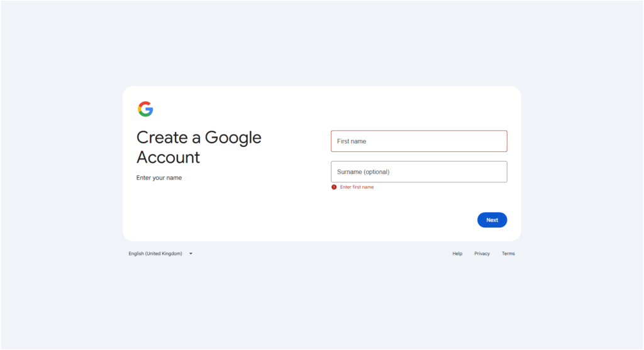Click the 'First name' placeholder label
The height and width of the screenshot is (350, 644).
[x=352, y=141]
